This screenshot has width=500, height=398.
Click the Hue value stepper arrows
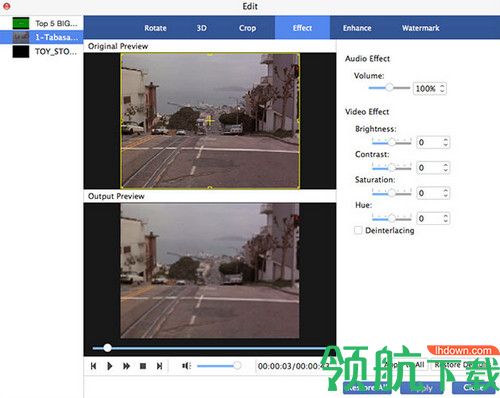446,218
